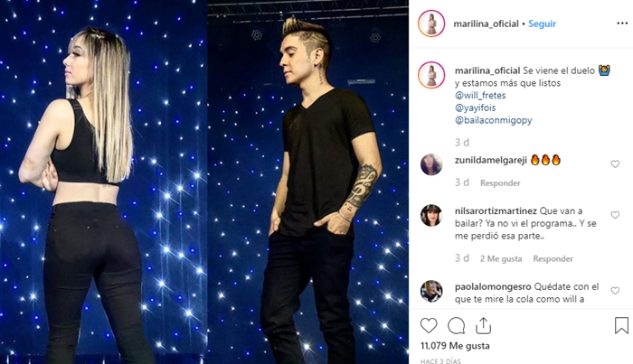Viewport: 633px width, 364px height.
Task: Like the post with heart icon
Action: point(429,325)
